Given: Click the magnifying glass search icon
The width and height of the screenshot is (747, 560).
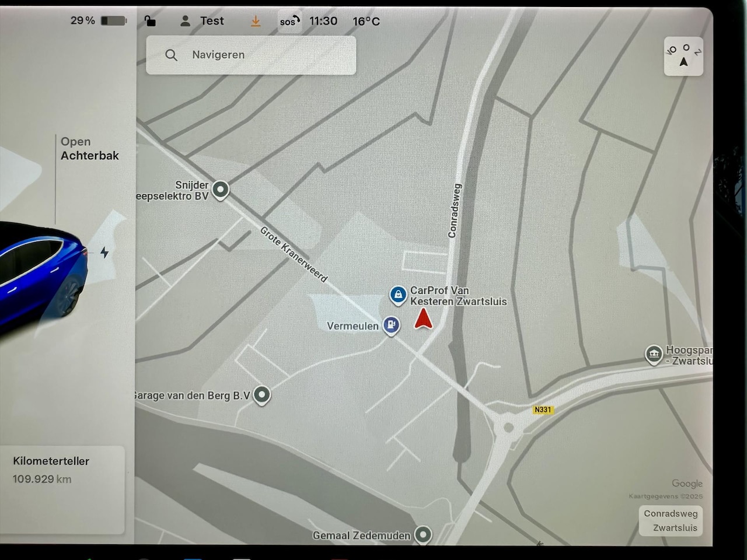Looking at the screenshot, I should coord(171,55).
